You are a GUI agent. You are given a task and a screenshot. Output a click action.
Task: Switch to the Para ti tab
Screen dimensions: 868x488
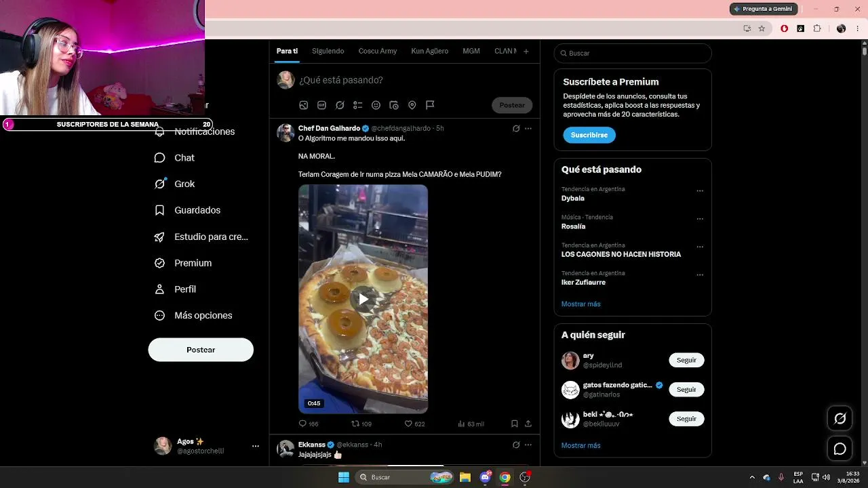click(x=287, y=51)
